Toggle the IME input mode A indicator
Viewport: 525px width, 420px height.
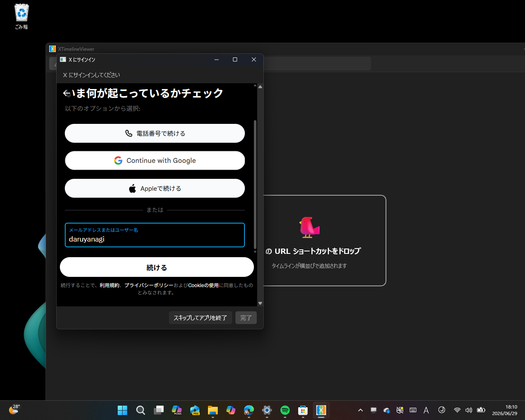(x=426, y=410)
